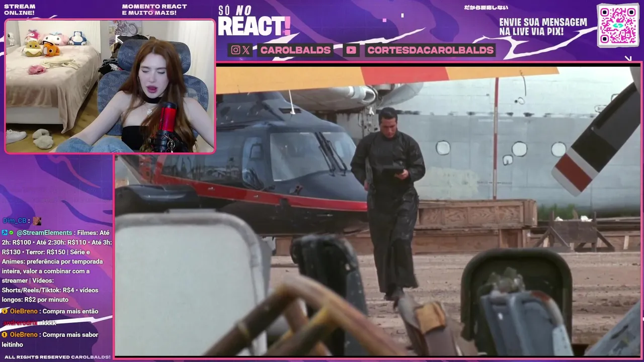
Task: Click the "SÓ NO REACT!" logo
Action: [254, 21]
